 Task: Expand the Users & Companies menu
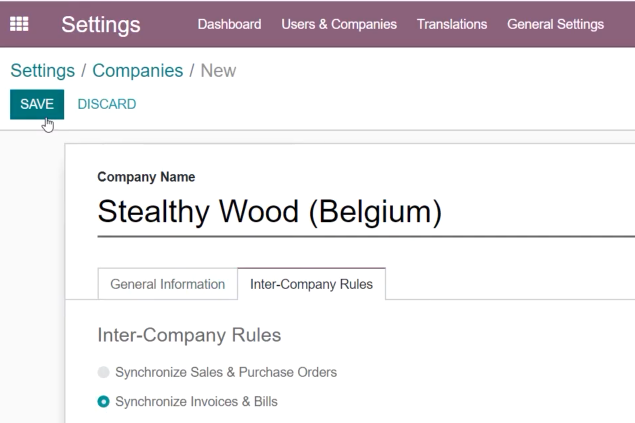[x=339, y=24]
